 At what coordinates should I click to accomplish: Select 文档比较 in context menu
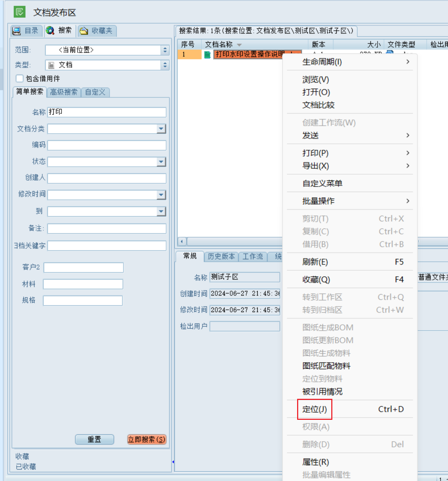[350, 105]
